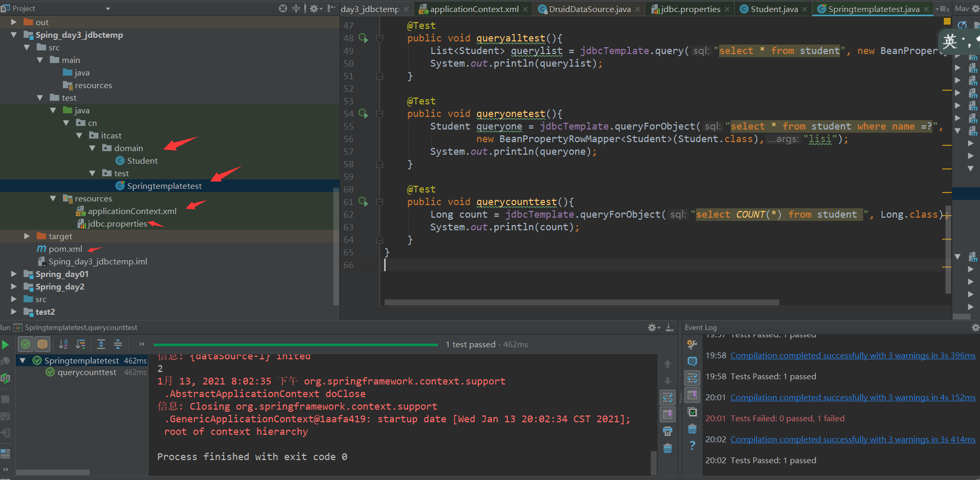
Task: Click run gutter icon beside querycounttest
Action: (363, 202)
